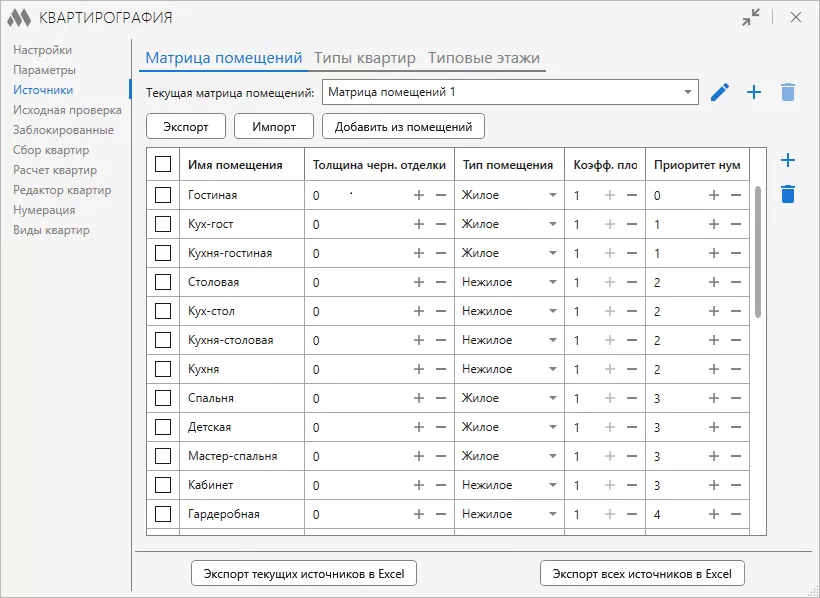Open the room type dropdown for Столовая

tap(553, 281)
